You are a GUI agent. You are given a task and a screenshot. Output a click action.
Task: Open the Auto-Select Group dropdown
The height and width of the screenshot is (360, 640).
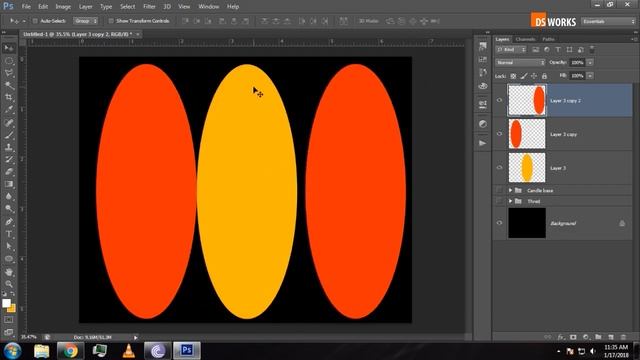tap(85, 21)
